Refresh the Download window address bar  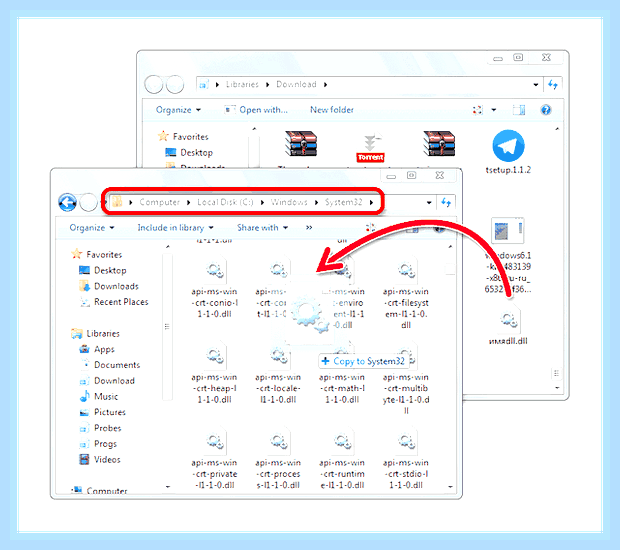point(553,84)
